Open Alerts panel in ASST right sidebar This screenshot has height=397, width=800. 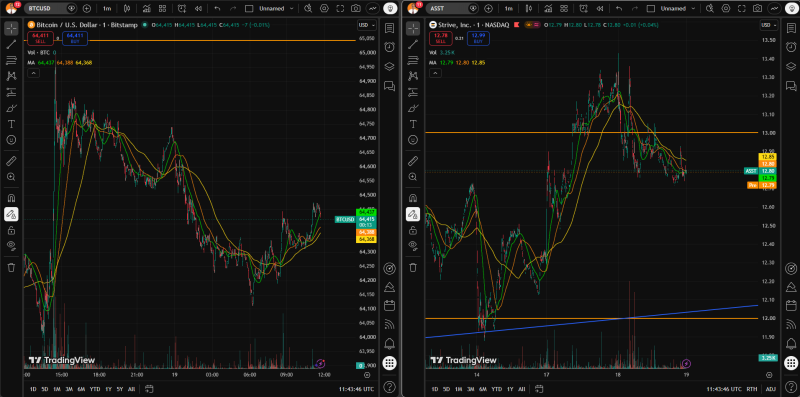point(791,47)
